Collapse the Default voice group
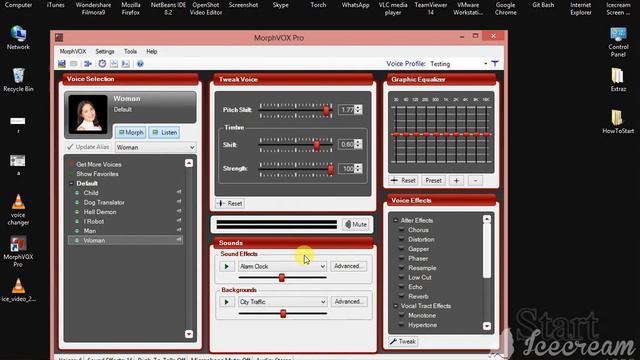 click(71, 183)
